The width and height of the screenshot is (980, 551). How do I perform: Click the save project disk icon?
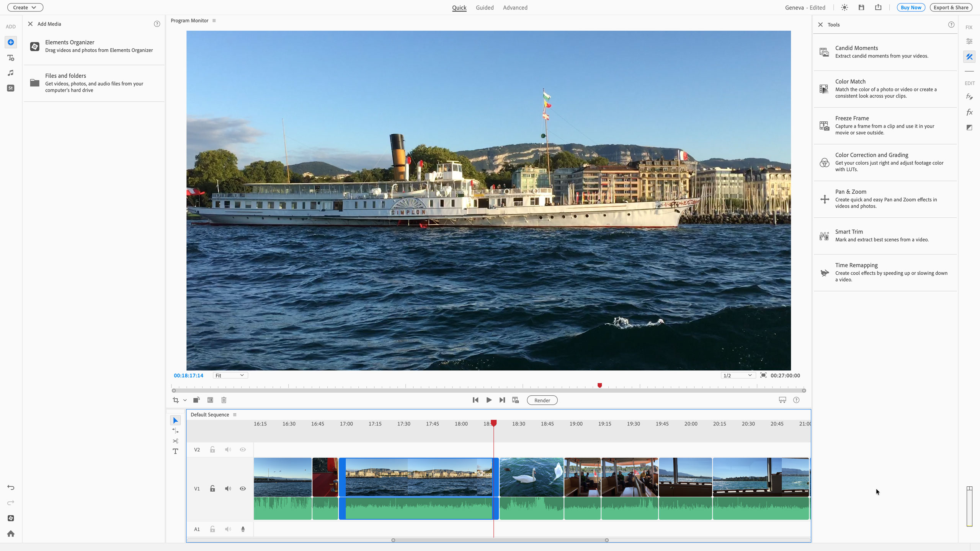[x=861, y=7]
